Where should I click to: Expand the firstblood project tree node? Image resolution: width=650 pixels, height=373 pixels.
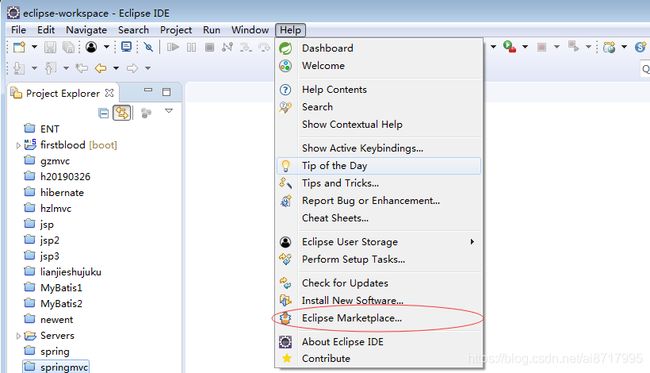click(18, 145)
